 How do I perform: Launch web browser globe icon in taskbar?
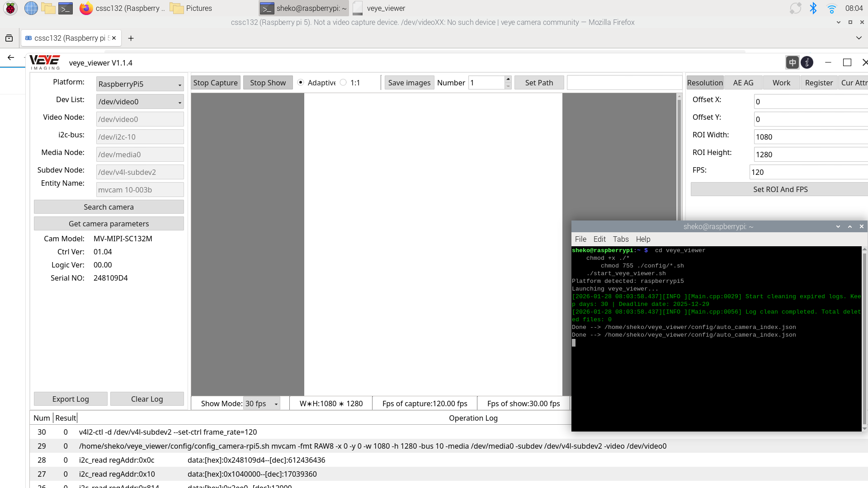[x=31, y=8]
